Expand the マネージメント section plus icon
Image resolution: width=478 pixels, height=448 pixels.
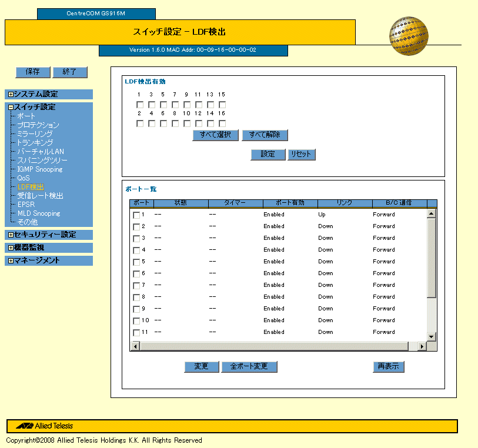[11, 260]
